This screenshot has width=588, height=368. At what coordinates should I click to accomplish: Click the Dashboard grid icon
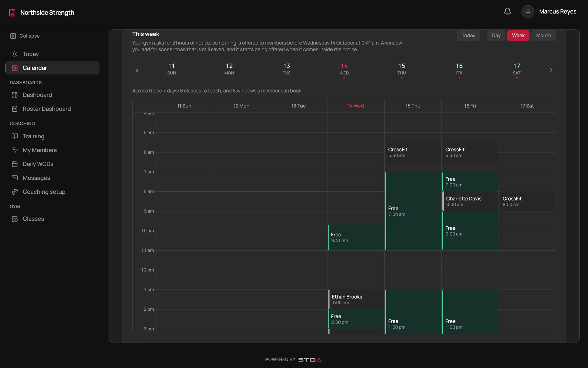(15, 95)
